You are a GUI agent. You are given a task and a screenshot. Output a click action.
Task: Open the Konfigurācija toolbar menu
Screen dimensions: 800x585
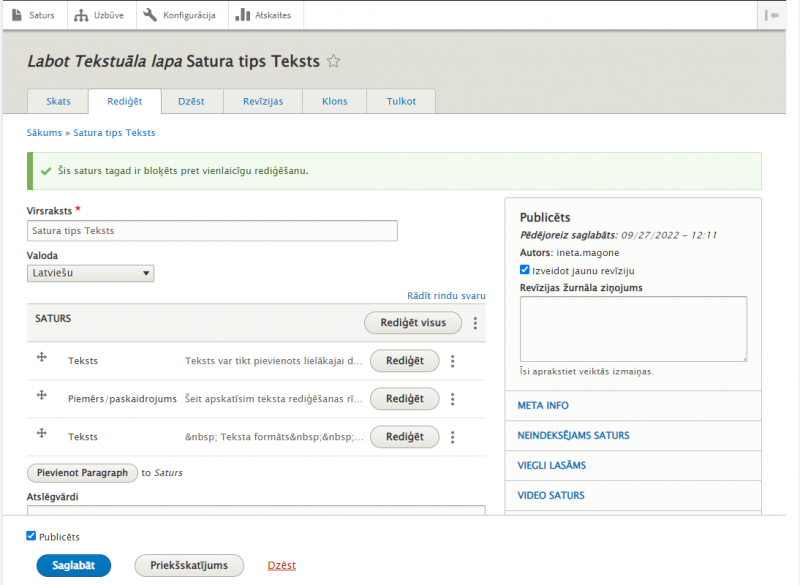click(182, 15)
